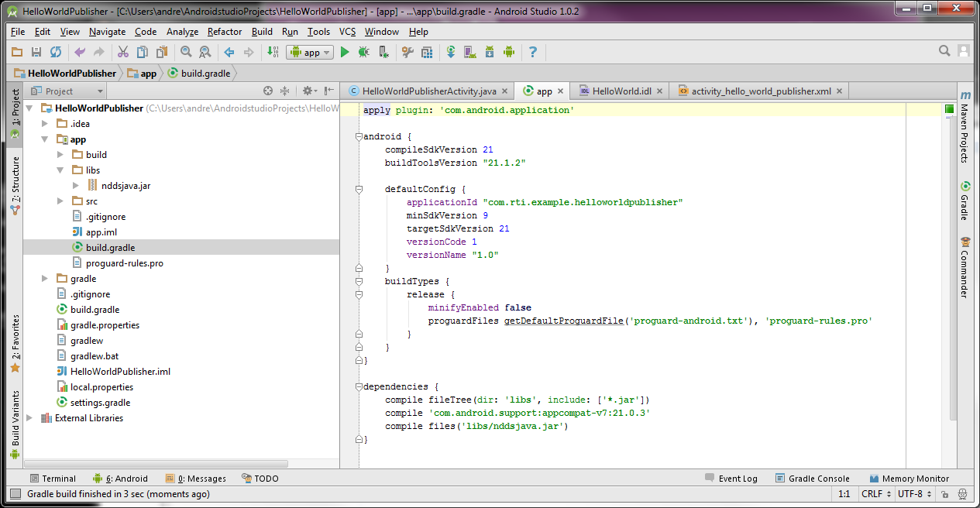Image resolution: width=980 pixels, height=508 pixels.
Task: Click the Replace icon in toolbar
Action: (x=205, y=52)
